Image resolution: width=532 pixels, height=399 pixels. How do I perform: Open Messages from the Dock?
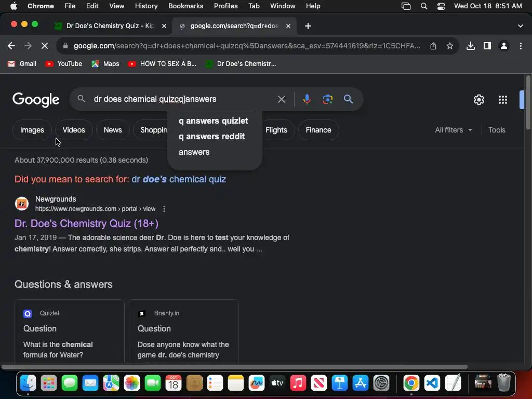click(70, 383)
